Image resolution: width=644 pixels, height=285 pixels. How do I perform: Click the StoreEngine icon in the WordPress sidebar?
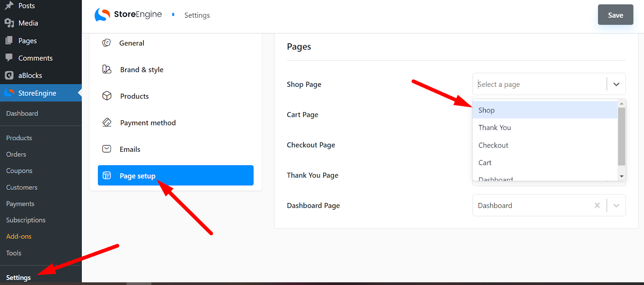9,93
